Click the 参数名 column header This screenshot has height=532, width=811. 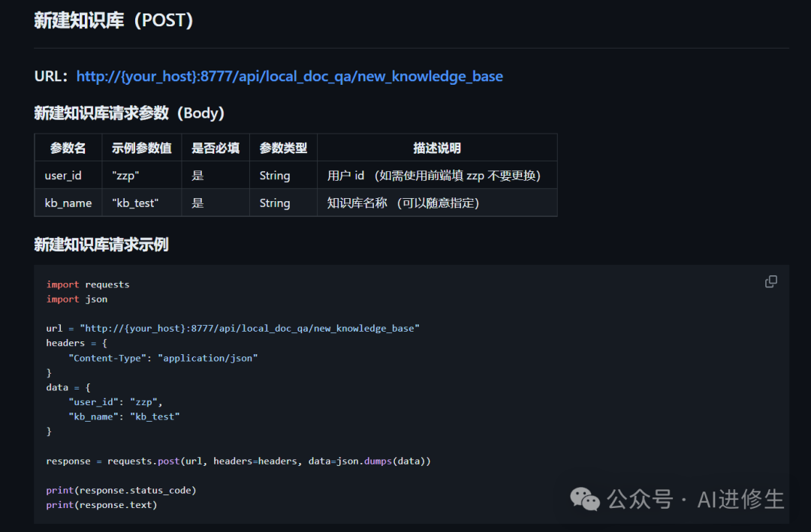click(68, 148)
